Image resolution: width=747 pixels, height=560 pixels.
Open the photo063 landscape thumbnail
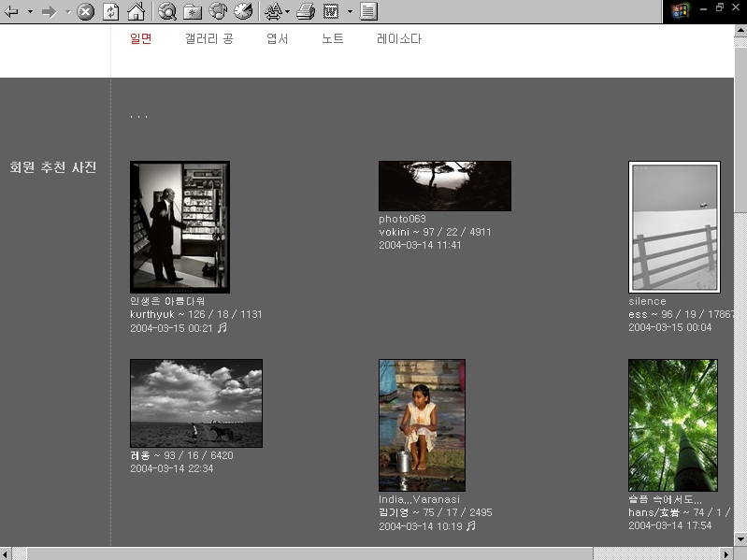click(444, 185)
